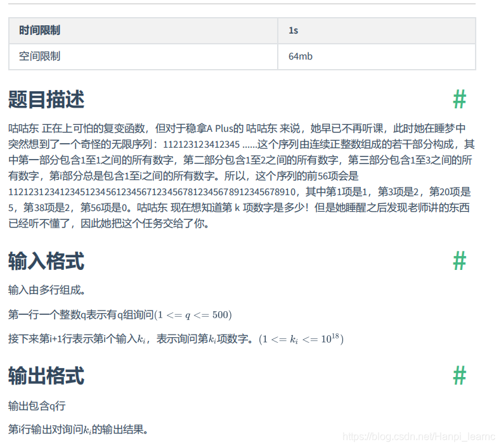
Task: Select the 题目描述 heading
Action: [46, 99]
